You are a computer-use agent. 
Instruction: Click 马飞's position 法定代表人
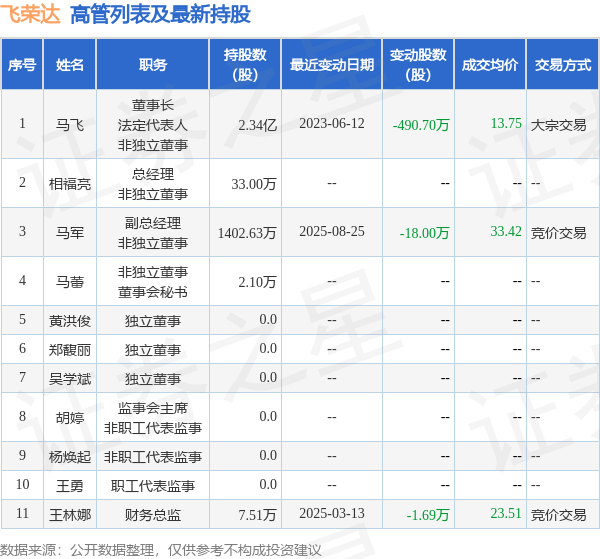153,125
